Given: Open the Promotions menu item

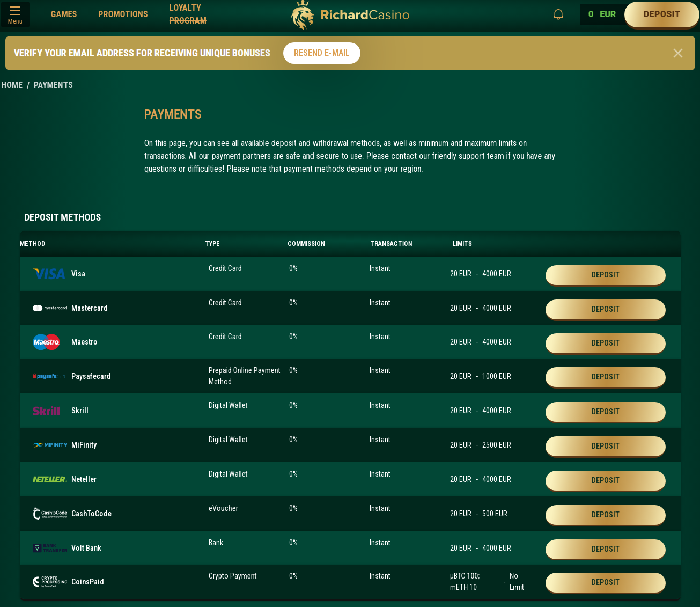Looking at the screenshot, I should tap(123, 14).
